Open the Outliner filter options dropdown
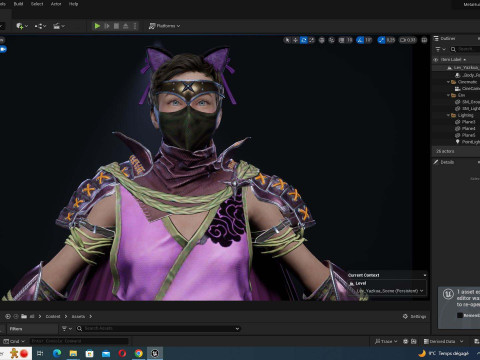 pyautogui.click(x=440, y=49)
